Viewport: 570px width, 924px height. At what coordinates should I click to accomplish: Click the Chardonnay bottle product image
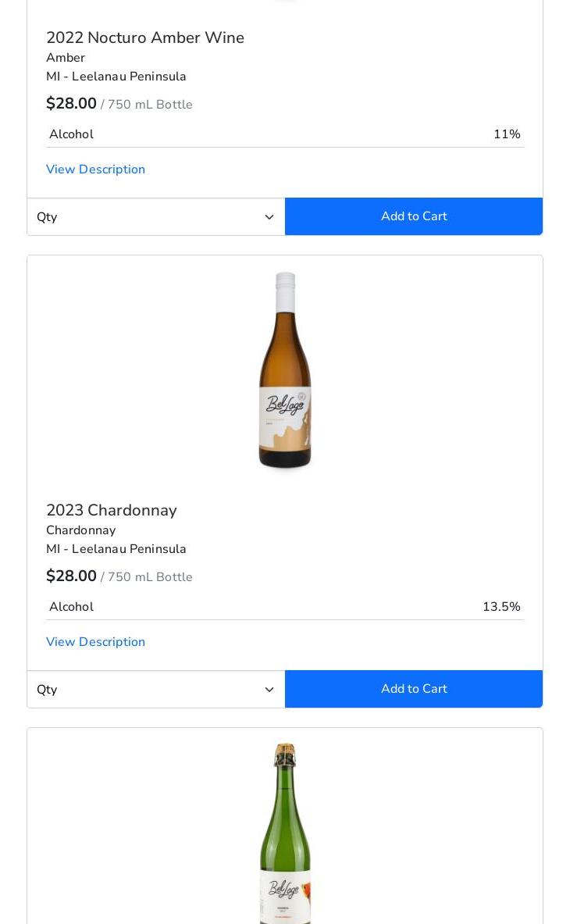[285, 370]
